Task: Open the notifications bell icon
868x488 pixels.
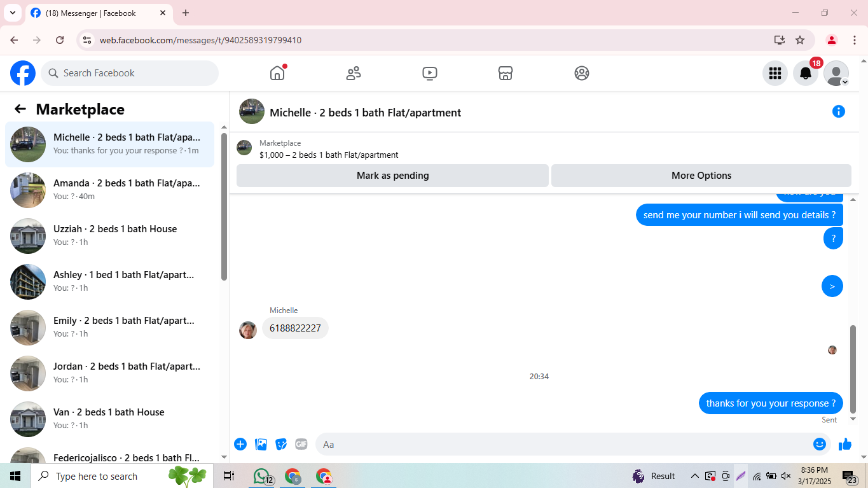Action: [x=806, y=73]
